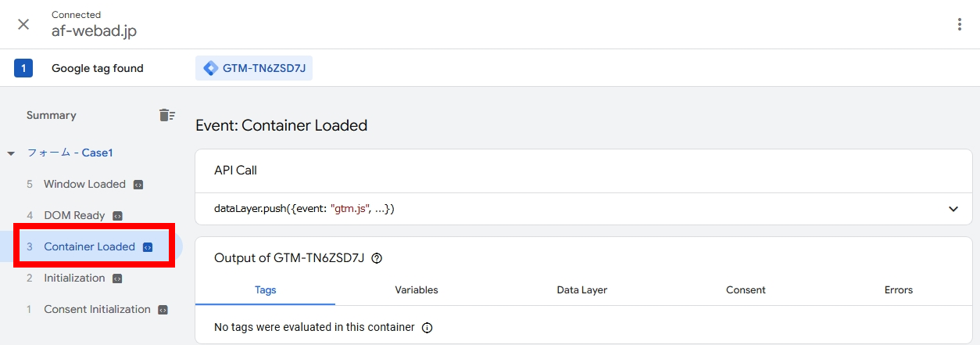
Task: Select the Window Loaded event
Action: pyautogui.click(x=84, y=185)
